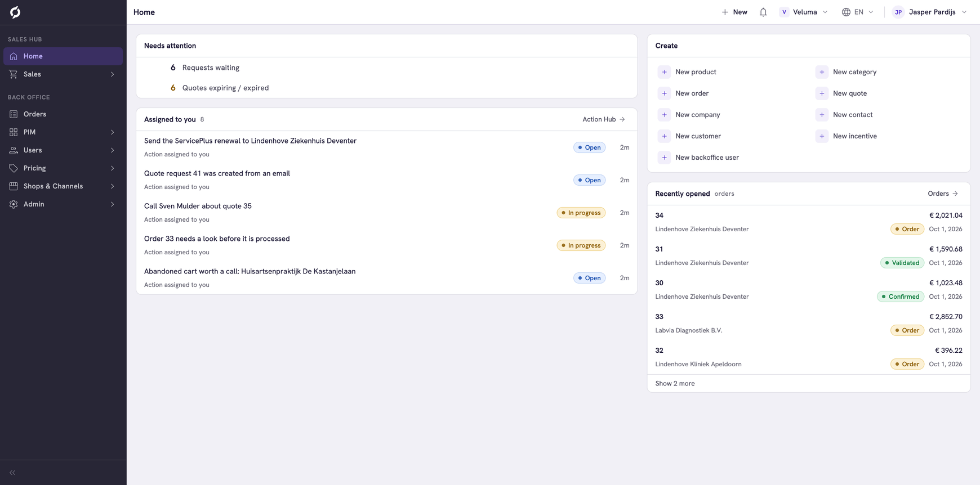The height and width of the screenshot is (485, 980).
Task: Click the plus icon beside New incentive
Action: point(822,136)
